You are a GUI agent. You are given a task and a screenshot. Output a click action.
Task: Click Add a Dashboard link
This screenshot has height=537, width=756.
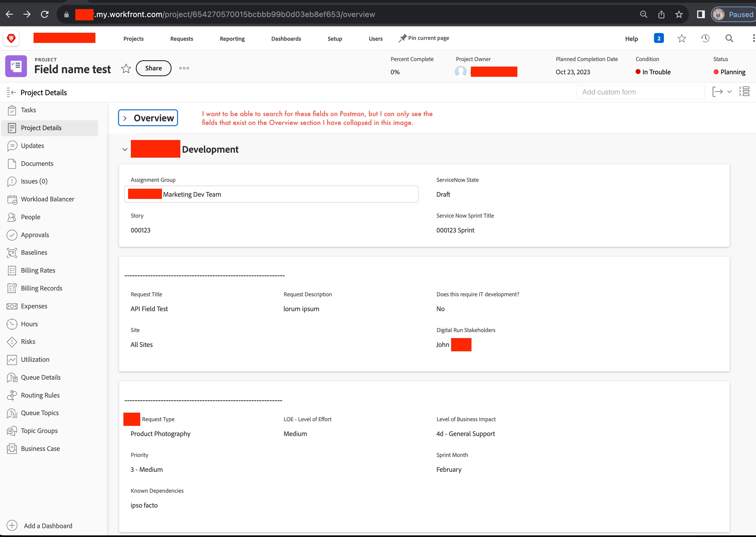[x=48, y=526]
